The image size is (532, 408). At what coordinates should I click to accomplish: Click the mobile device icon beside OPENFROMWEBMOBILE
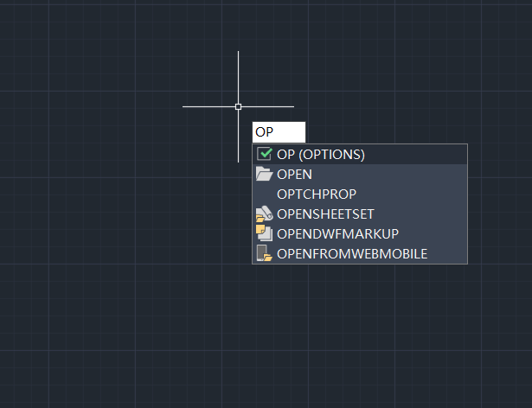[265, 254]
